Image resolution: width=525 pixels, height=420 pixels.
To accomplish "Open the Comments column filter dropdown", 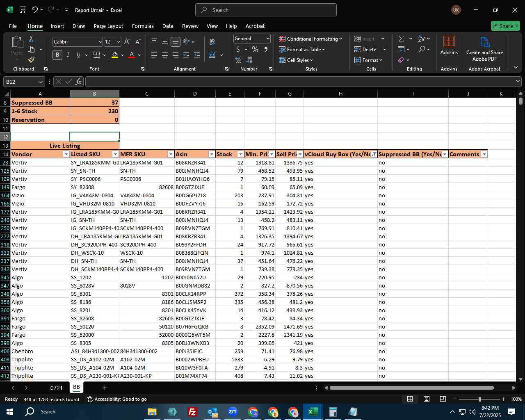I will click(x=484, y=154).
